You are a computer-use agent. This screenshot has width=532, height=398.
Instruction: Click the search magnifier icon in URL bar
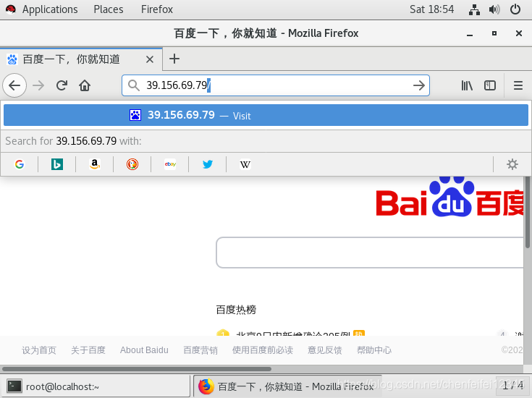point(134,85)
